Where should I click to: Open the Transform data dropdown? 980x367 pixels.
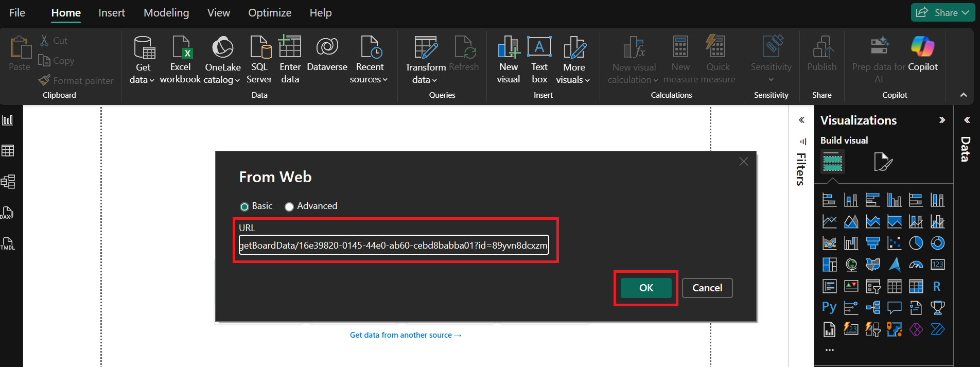tap(425, 60)
